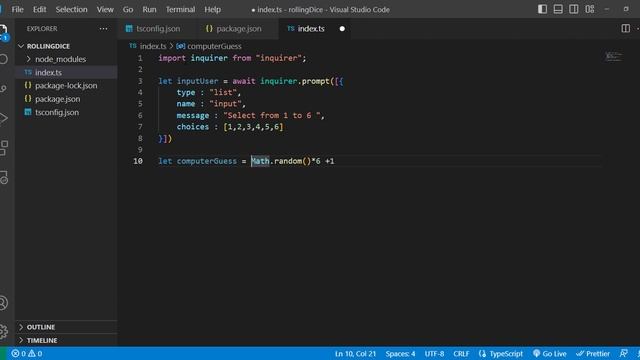Open the View menu

point(105,9)
